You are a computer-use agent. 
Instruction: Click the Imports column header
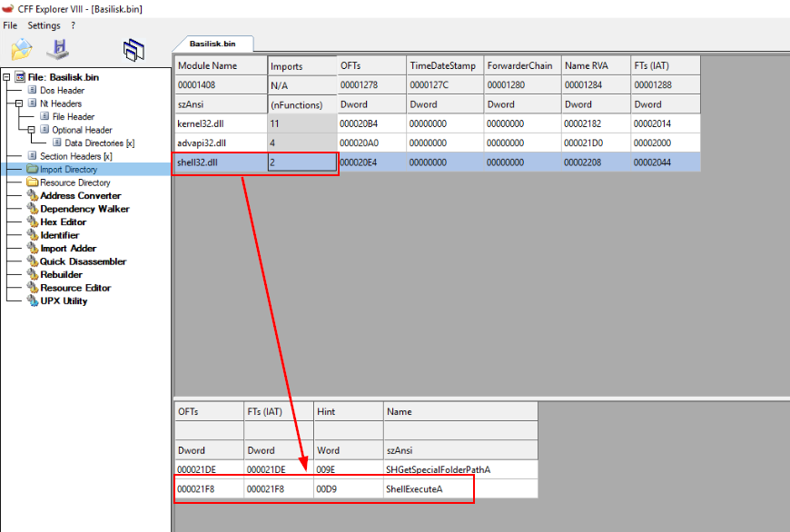click(301, 66)
